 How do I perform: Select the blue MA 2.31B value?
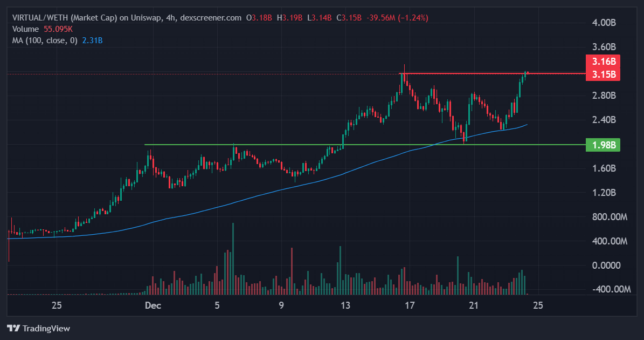click(x=92, y=40)
